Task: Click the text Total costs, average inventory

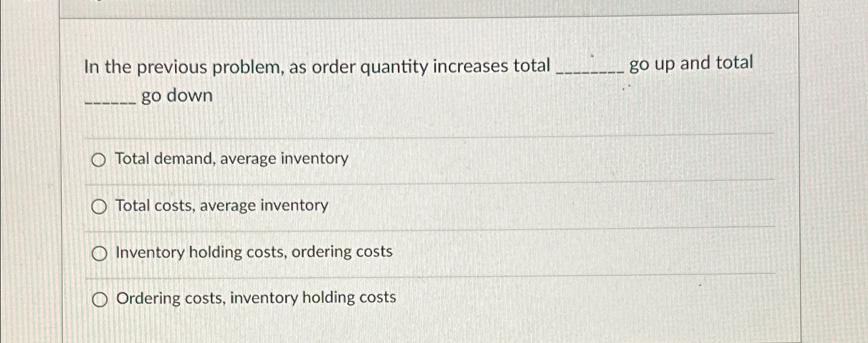Action: 221,206
